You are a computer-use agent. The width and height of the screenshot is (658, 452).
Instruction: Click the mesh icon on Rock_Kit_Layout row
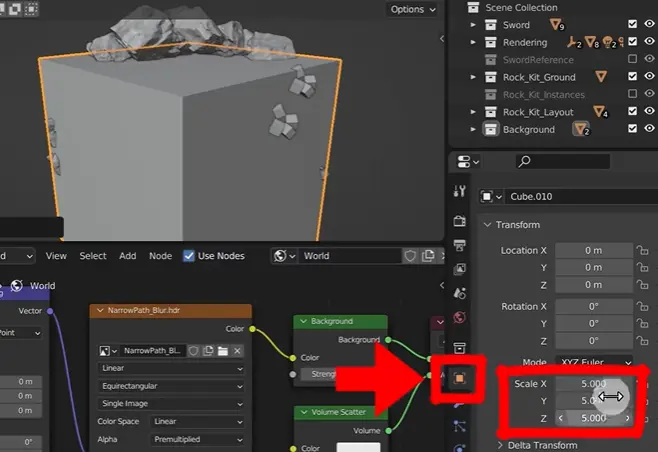tap(600, 112)
